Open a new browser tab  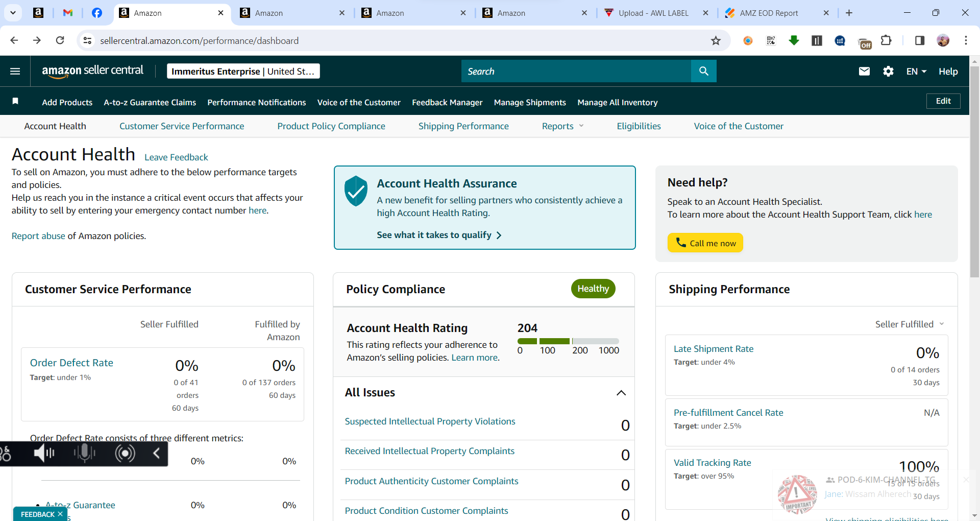click(x=849, y=13)
